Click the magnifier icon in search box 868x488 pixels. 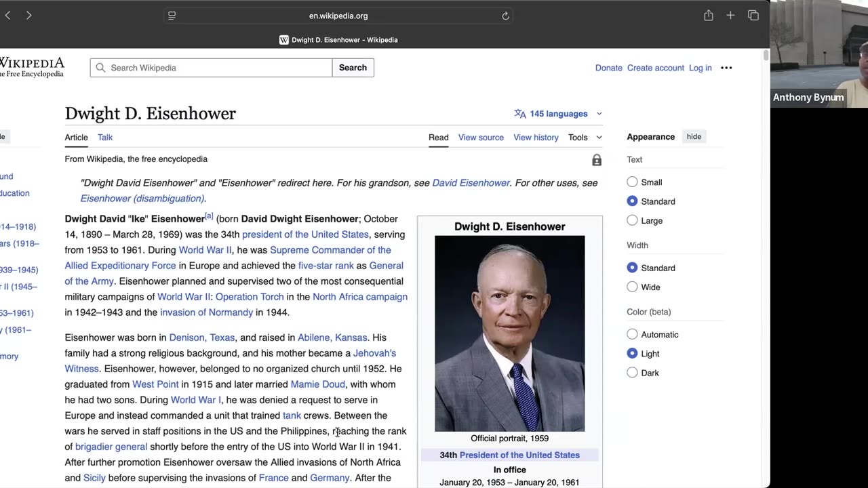click(100, 68)
